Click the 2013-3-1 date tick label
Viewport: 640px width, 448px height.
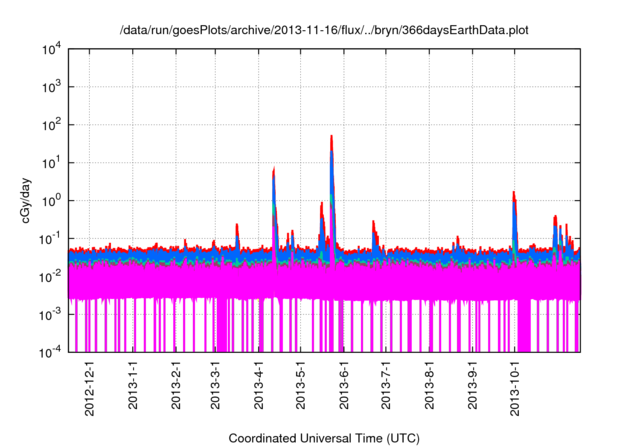215,385
